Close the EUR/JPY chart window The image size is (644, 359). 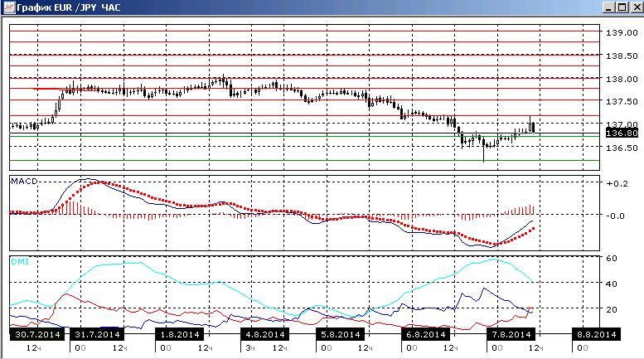[x=637, y=7]
